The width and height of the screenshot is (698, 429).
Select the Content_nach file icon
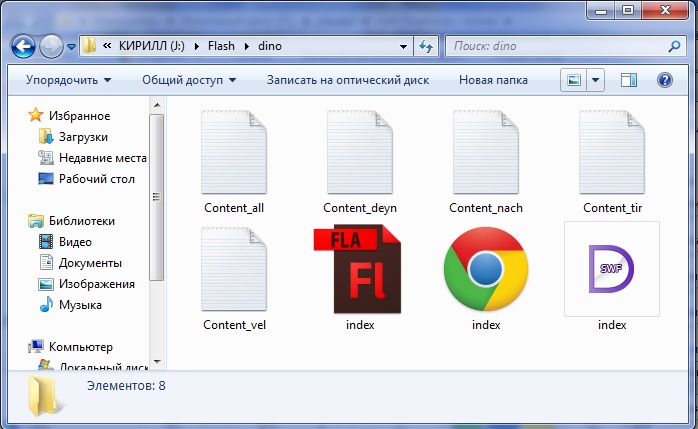pyautogui.click(x=486, y=152)
